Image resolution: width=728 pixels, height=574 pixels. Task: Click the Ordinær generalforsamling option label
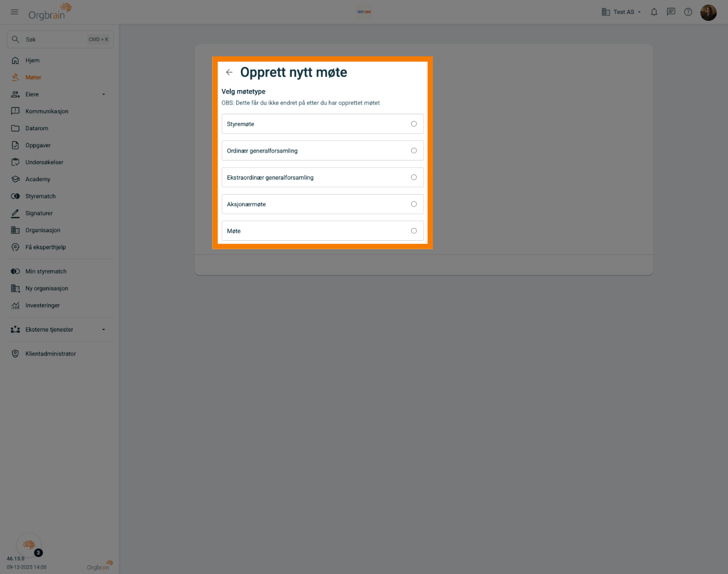(x=262, y=151)
